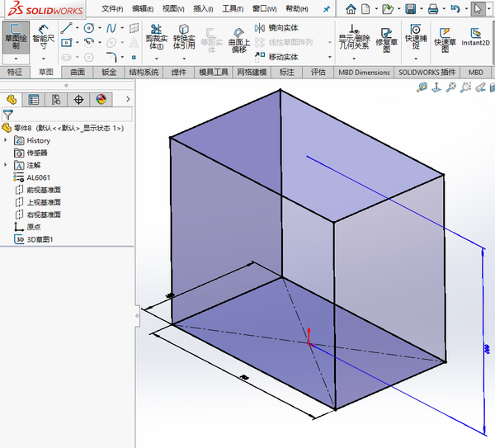Select the Sketch Fillet tool

[x=111, y=57]
